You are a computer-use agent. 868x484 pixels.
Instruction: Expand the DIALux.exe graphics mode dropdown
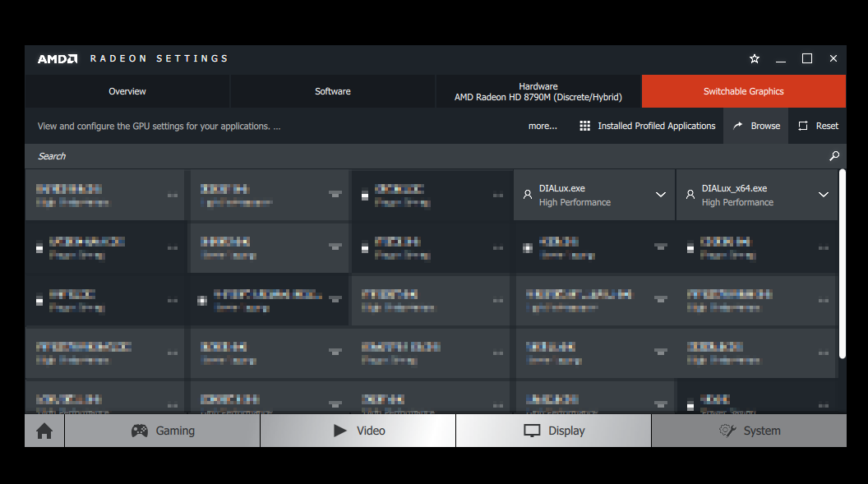point(660,195)
